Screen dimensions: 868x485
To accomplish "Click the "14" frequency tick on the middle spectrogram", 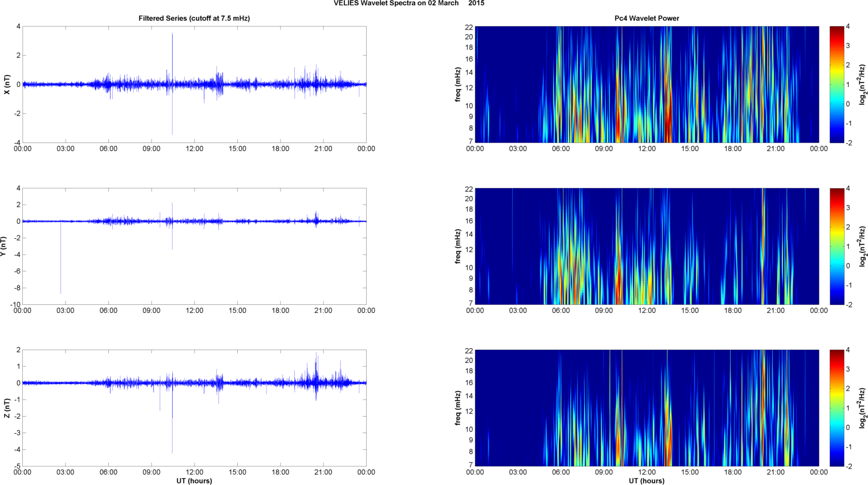I will pyautogui.click(x=469, y=234).
